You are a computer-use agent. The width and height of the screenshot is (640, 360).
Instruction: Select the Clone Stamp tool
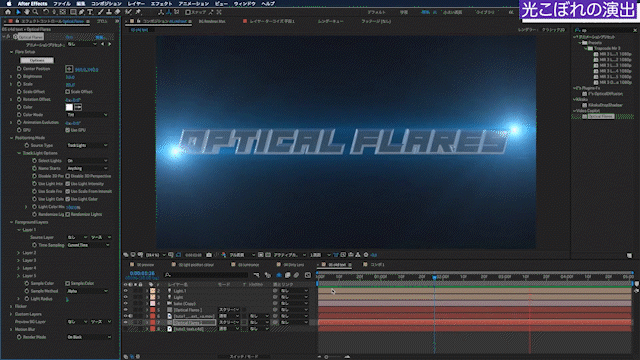[109, 12]
